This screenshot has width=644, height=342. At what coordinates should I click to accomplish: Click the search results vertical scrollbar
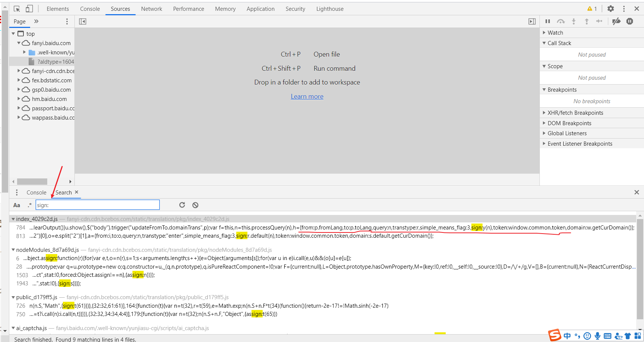pos(640,269)
